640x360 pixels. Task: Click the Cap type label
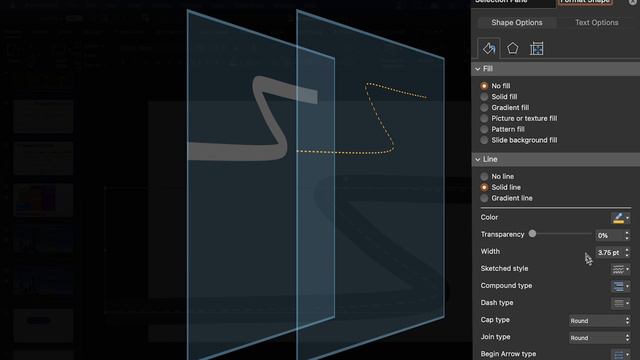pyautogui.click(x=495, y=320)
